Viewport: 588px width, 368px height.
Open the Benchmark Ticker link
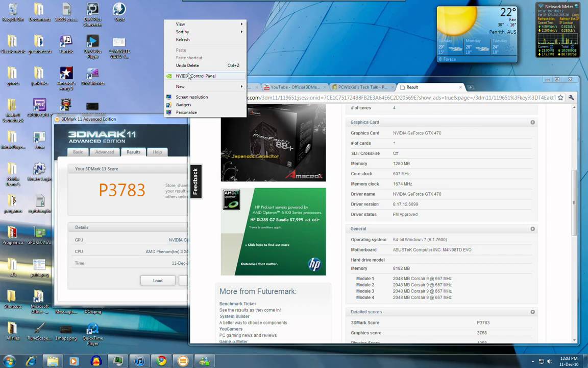(238, 304)
